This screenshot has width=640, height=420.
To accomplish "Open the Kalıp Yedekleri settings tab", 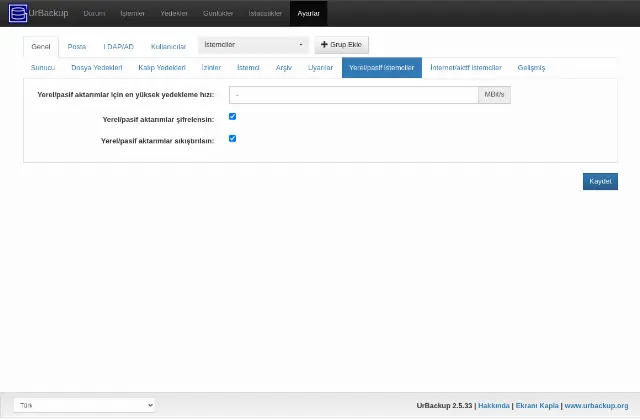I will tap(162, 68).
